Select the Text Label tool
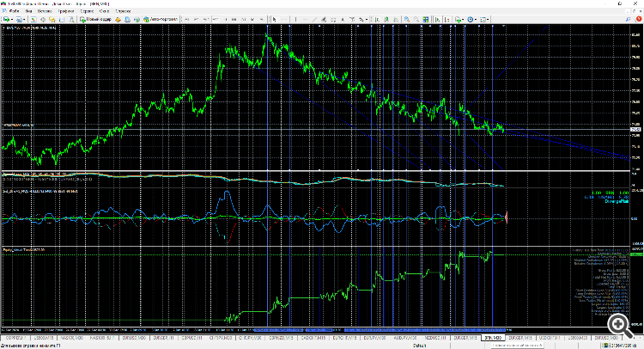The width and height of the screenshot is (644, 349). [352, 19]
